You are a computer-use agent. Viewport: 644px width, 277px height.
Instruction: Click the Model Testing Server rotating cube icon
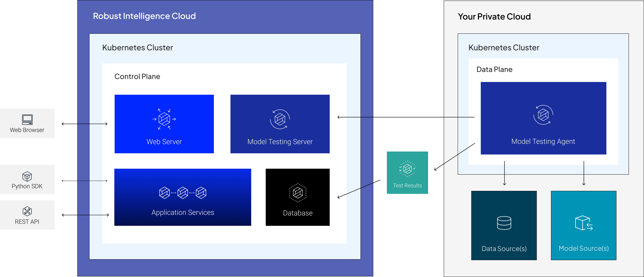[x=280, y=119]
